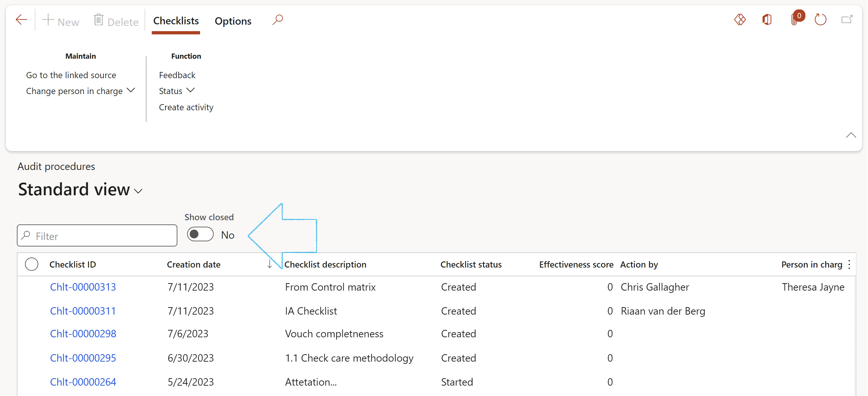Image resolution: width=868 pixels, height=396 pixels.
Task: Click the Fabric/Waffle menu icon top-right
Action: click(740, 19)
